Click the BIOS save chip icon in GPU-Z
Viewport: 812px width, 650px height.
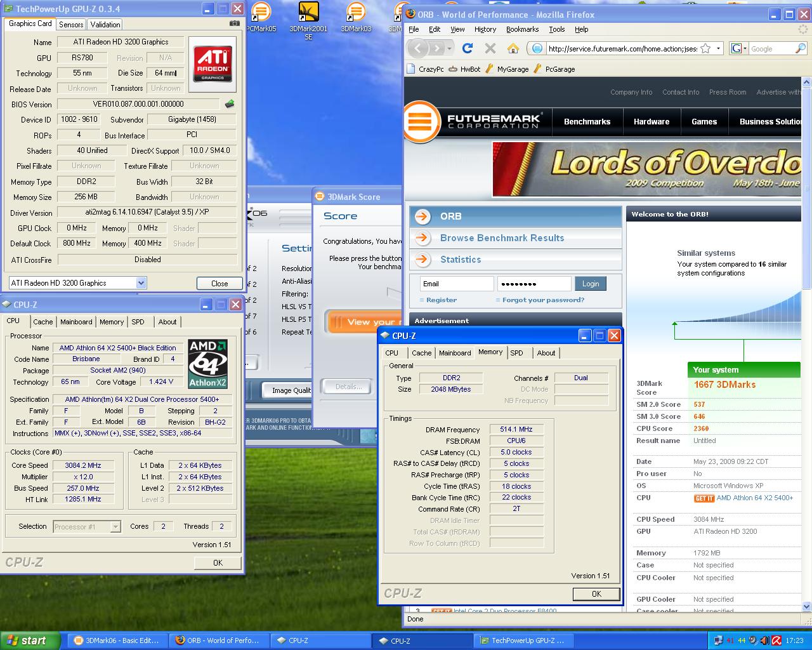(x=230, y=104)
